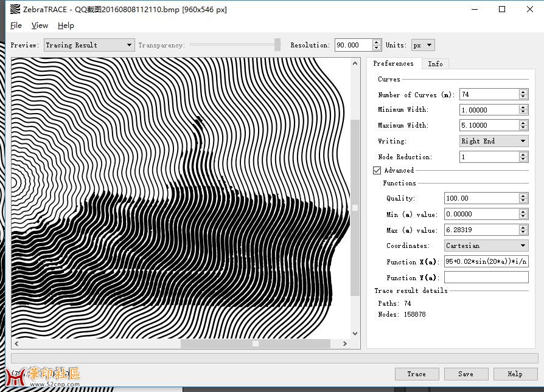Click the preview scroll right arrow

[x=345, y=343]
